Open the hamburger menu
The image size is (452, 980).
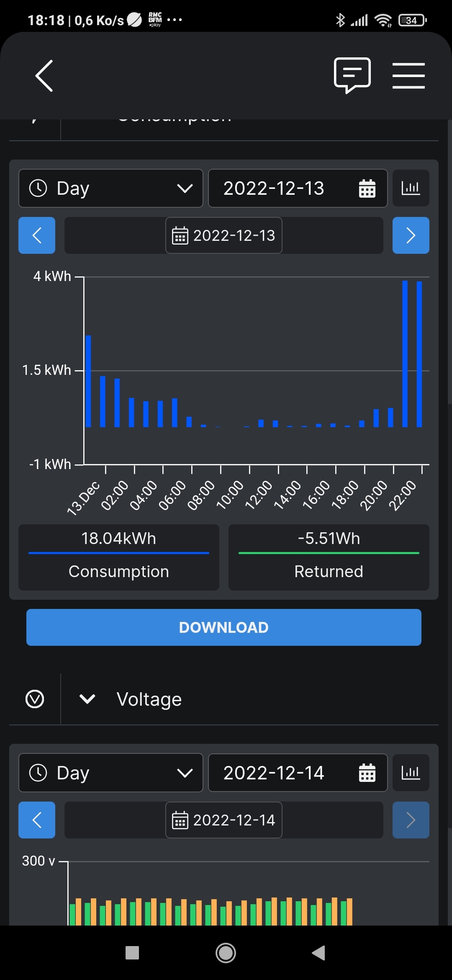click(x=408, y=76)
